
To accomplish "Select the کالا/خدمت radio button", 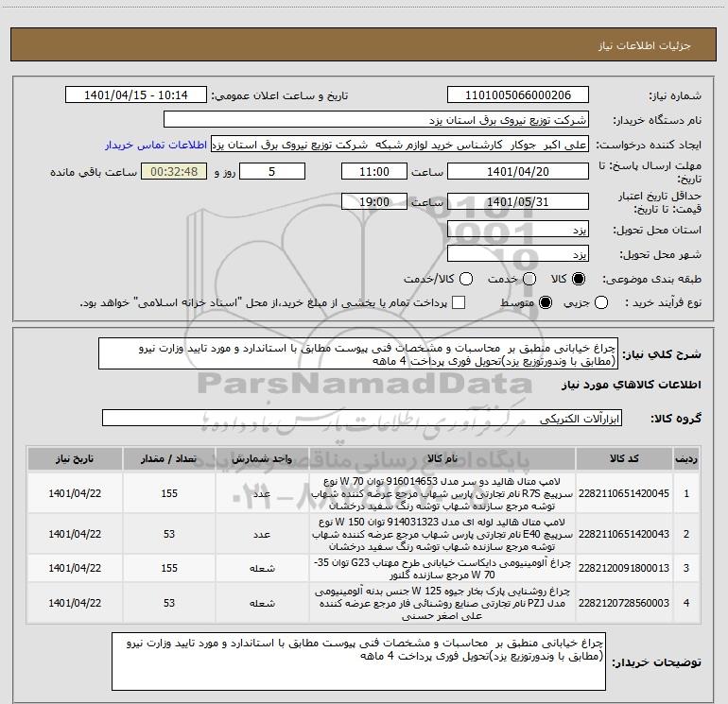I will [x=466, y=279].
